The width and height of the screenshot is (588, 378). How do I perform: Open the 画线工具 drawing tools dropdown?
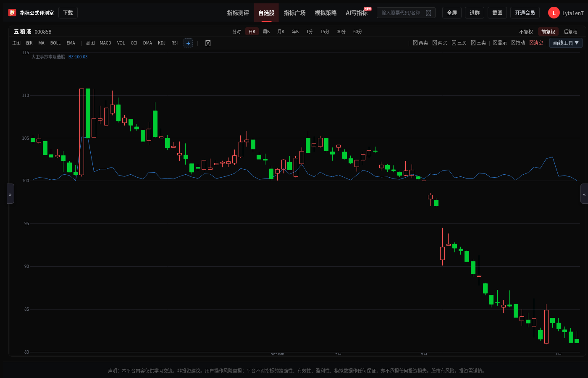point(566,43)
